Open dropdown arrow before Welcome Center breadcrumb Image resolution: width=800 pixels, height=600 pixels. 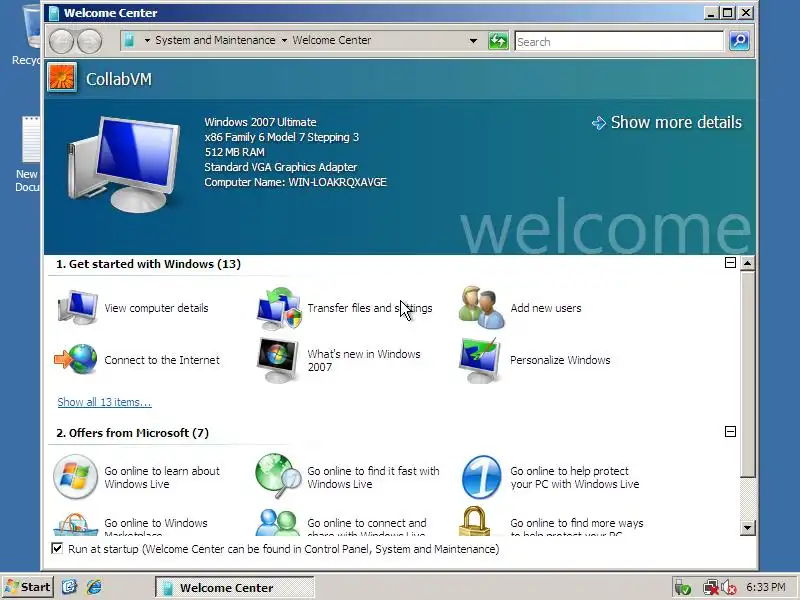pos(284,40)
